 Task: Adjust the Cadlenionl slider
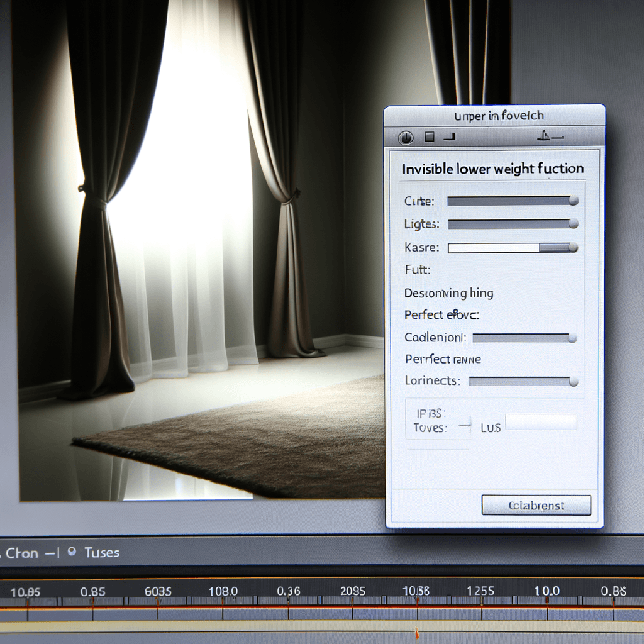[x=525, y=338]
